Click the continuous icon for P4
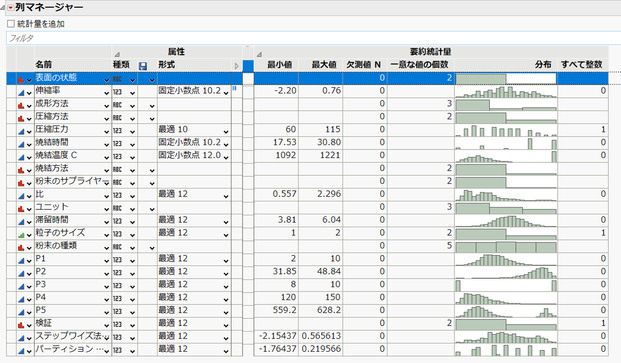 [21, 299]
